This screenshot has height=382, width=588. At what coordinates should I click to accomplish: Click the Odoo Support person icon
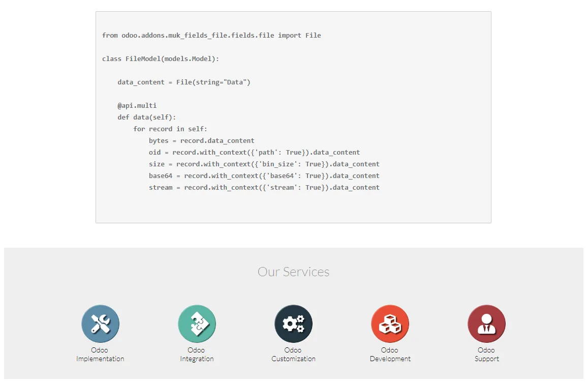pyautogui.click(x=487, y=324)
